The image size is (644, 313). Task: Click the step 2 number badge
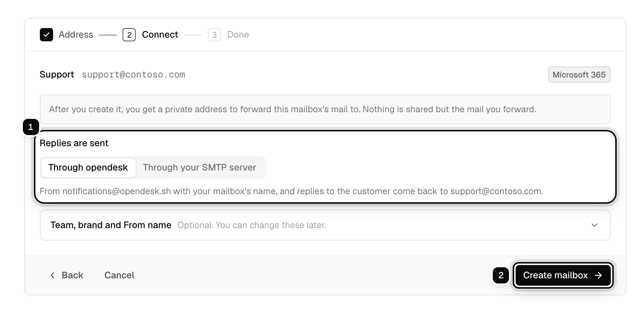click(x=129, y=35)
